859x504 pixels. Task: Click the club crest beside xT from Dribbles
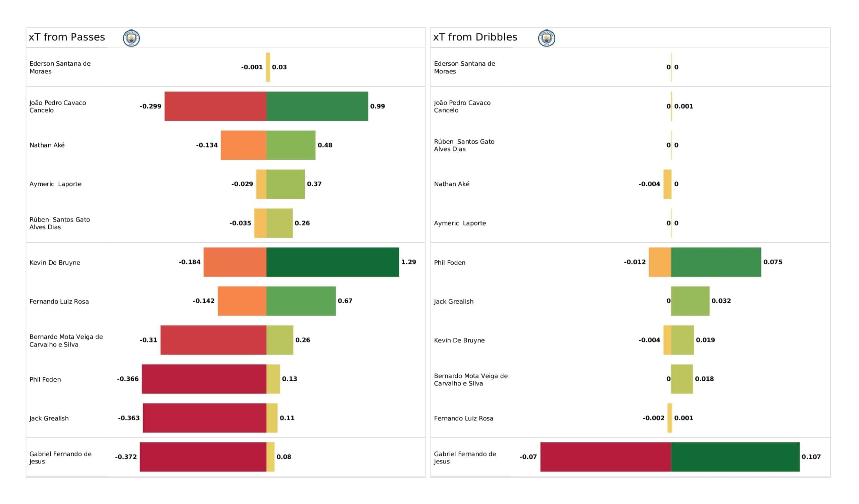546,38
